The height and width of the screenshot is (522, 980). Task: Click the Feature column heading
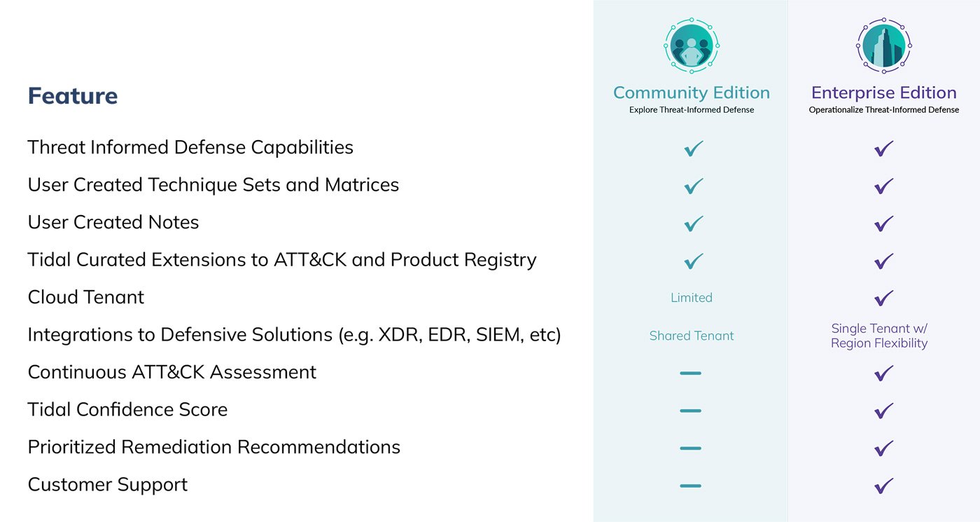pos(73,96)
